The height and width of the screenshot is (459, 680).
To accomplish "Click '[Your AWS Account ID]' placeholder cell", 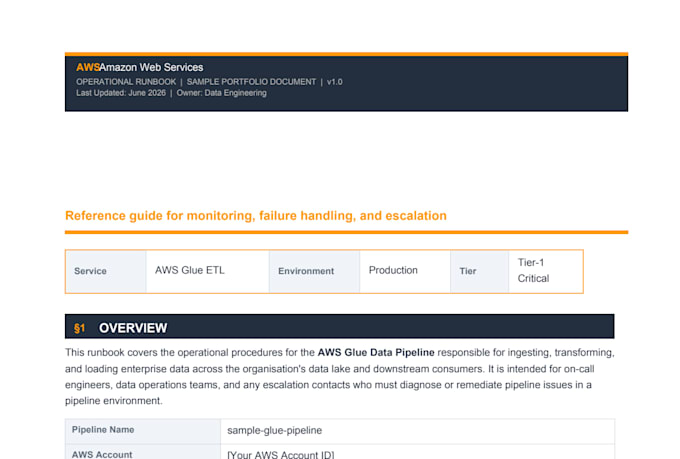I will point(418,452).
